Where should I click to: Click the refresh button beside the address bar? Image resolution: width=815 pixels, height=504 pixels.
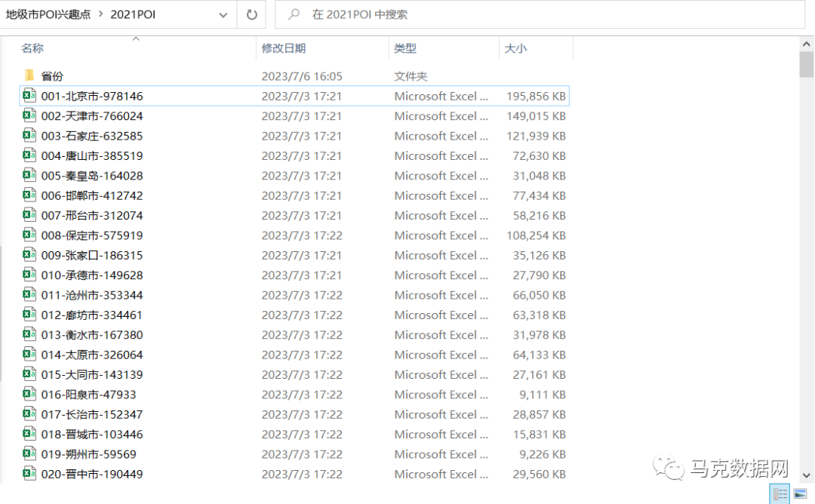point(251,14)
